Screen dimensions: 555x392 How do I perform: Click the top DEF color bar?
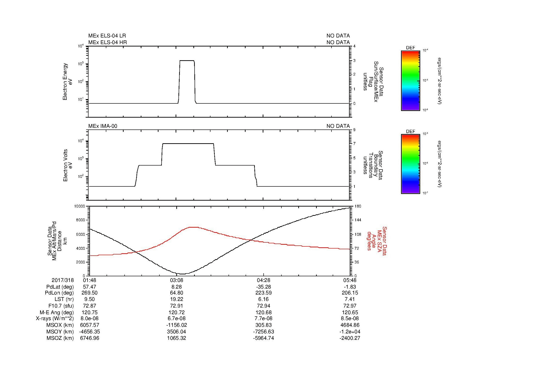(x=410, y=81)
